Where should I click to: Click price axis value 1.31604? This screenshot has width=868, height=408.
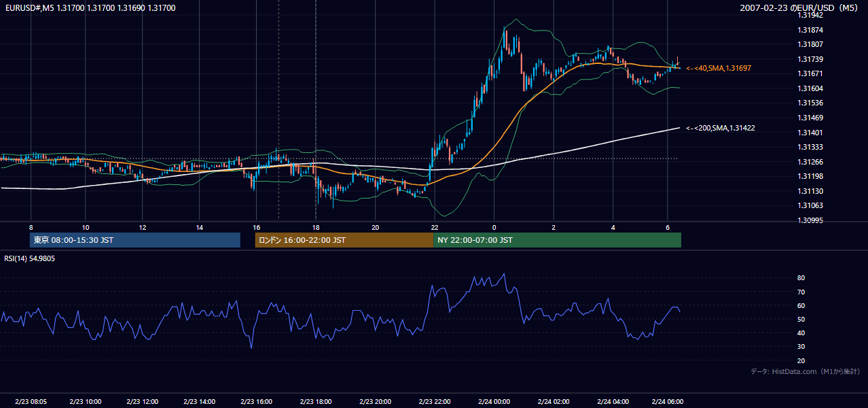[x=810, y=88]
